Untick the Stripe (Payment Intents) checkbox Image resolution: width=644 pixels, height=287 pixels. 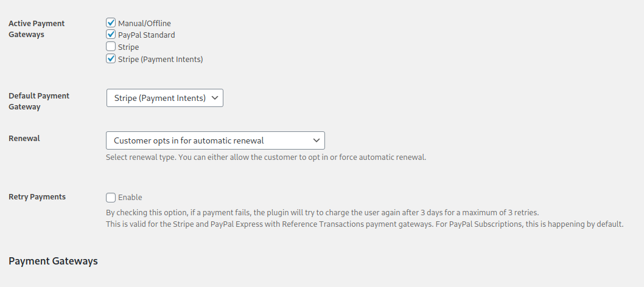(111, 58)
